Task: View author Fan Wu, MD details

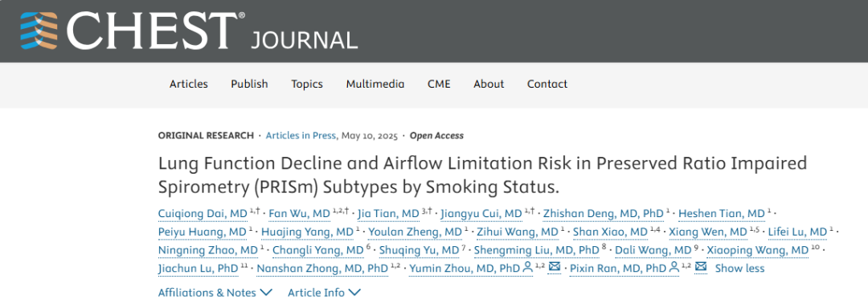Action: tap(300, 214)
